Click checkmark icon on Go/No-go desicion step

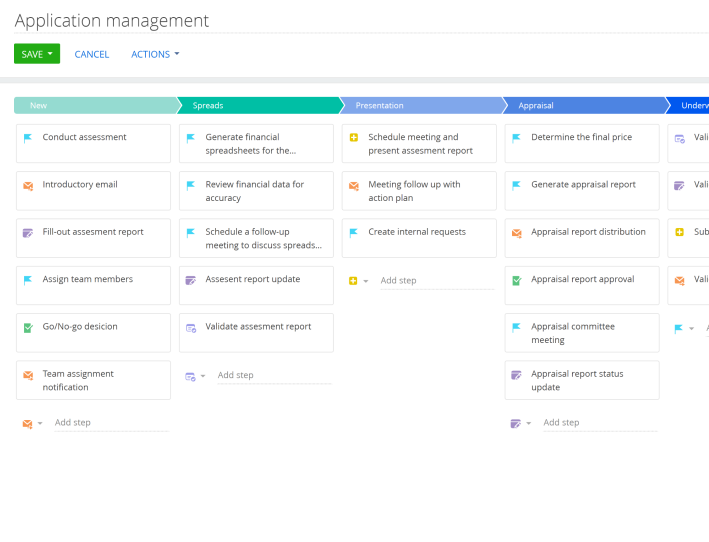tap(28, 328)
